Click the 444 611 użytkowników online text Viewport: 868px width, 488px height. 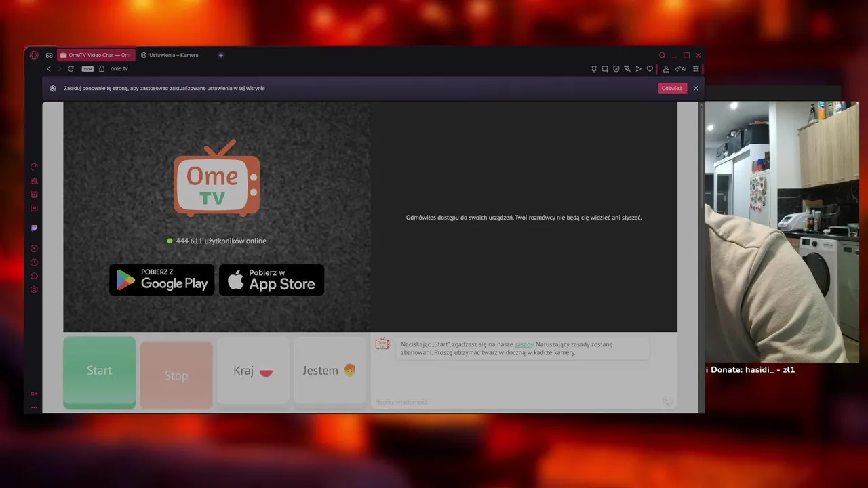tap(221, 241)
